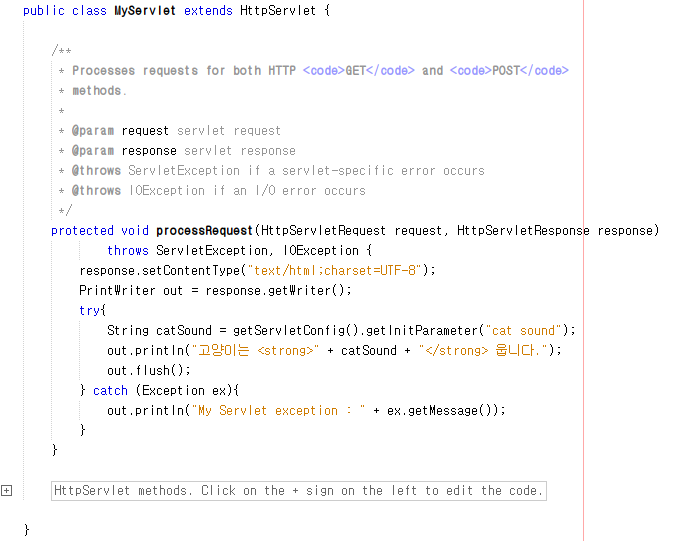
Task: Click the ex.getMessage() call
Action: tap(442, 410)
